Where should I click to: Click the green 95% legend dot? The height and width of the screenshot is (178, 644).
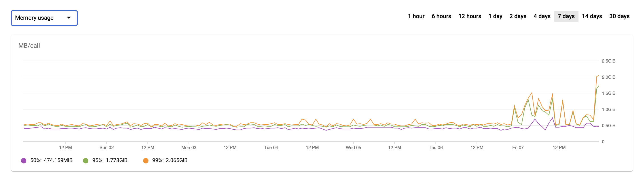85,161
